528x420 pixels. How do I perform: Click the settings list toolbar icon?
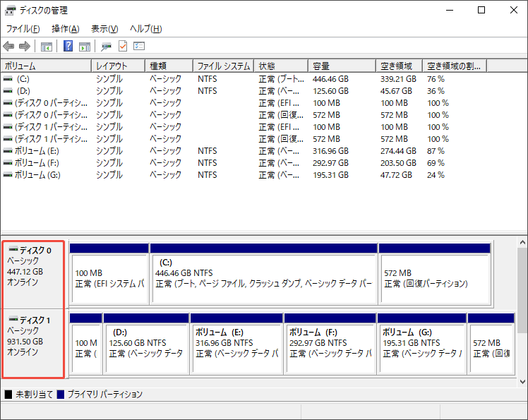click(139, 46)
